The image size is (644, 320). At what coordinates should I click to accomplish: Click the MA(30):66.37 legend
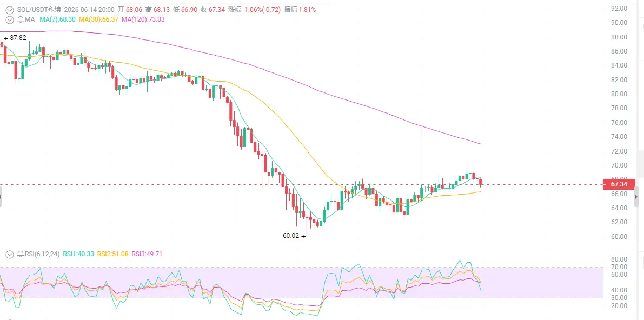(98, 19)
